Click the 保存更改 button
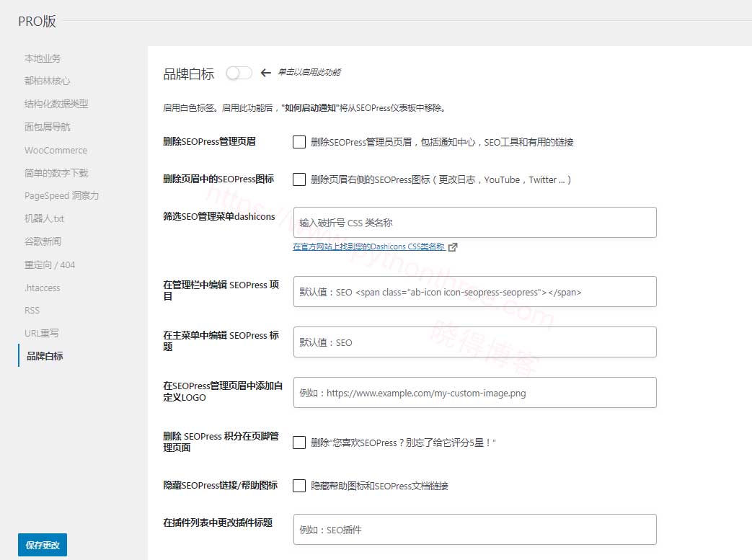752x560 pixels. pos(43,545)
